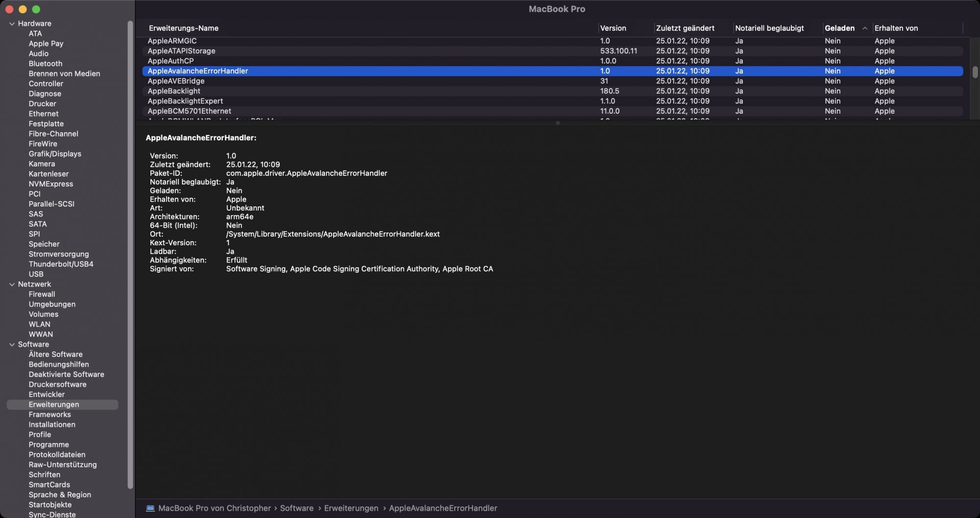Select Bluetooth in the sidebar
The image size is (980, 518).
(x=46, y=64)
